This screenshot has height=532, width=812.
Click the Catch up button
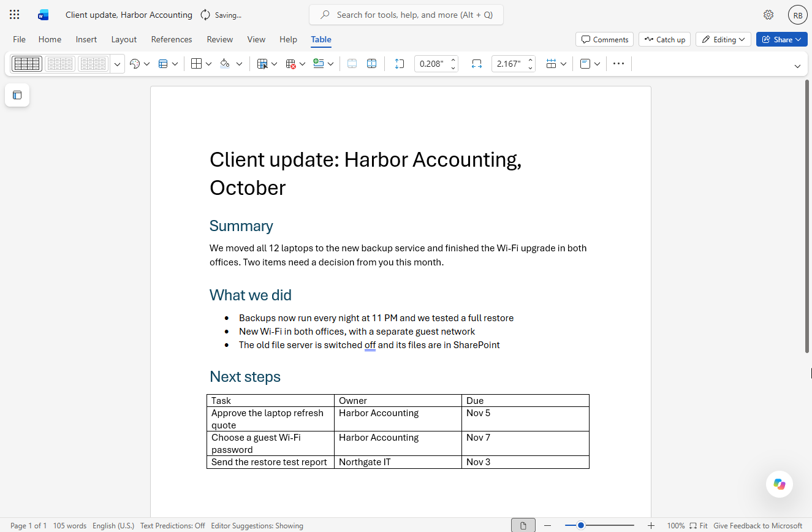[x=665, y=39]
